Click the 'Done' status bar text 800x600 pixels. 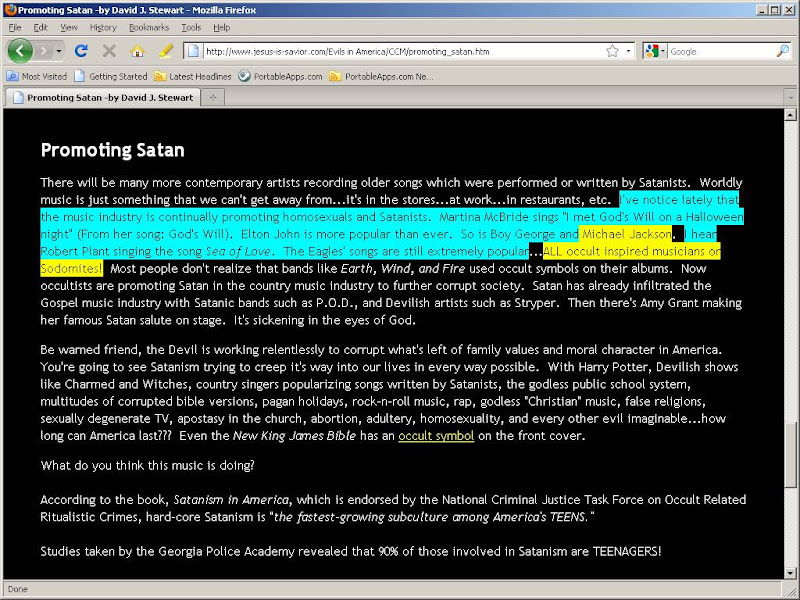click(17, 589)
